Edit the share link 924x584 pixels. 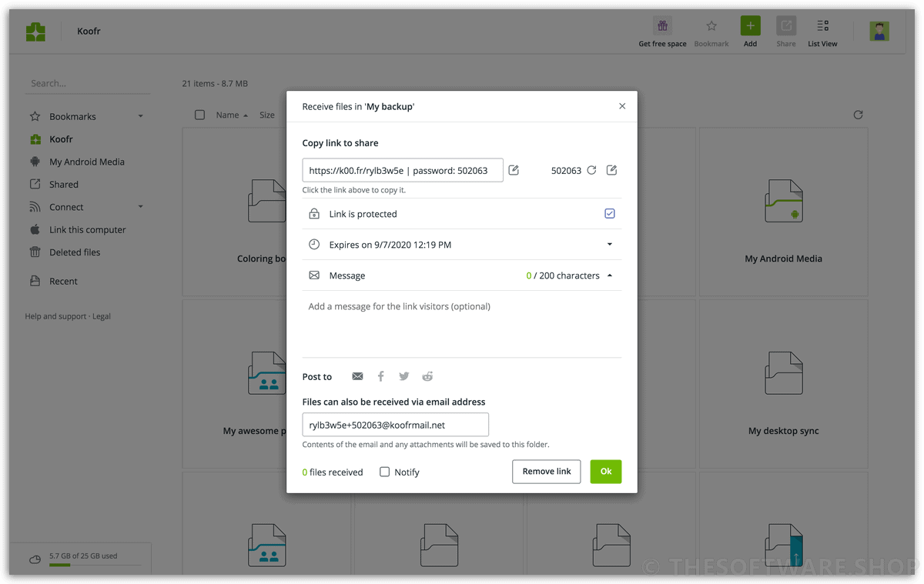(x=514, y=170)
